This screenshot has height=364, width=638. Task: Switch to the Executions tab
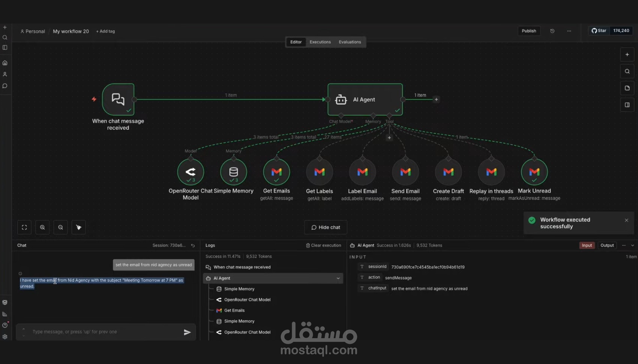(x=320, y=42)
